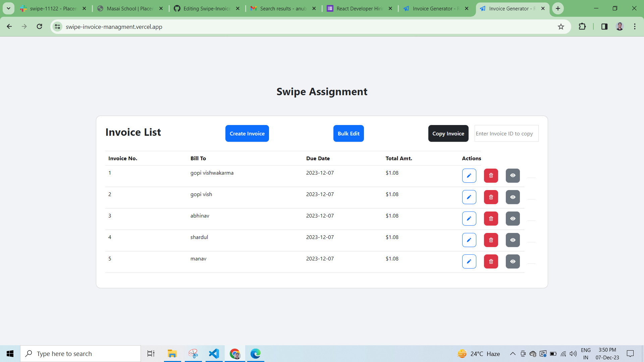
Task: Show hidden system tray icons
Action: (513, 354)
